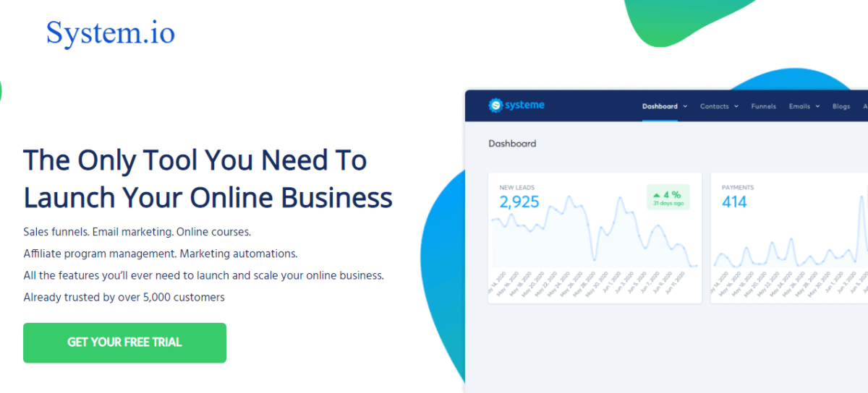Click the systeme gear logo icon
This screenshot has width=868, height=393.
[495, 105]
